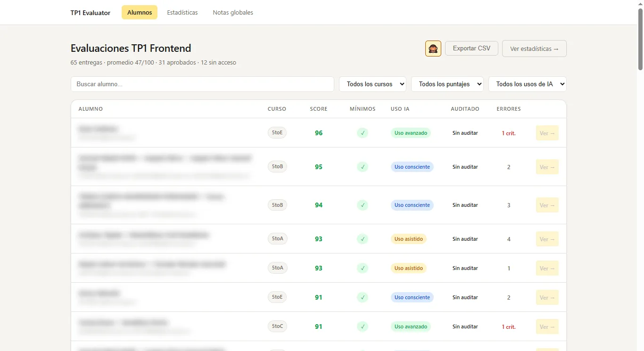
Task: Click Uso consciente badge in score 95 row
Action: [412, 167]
